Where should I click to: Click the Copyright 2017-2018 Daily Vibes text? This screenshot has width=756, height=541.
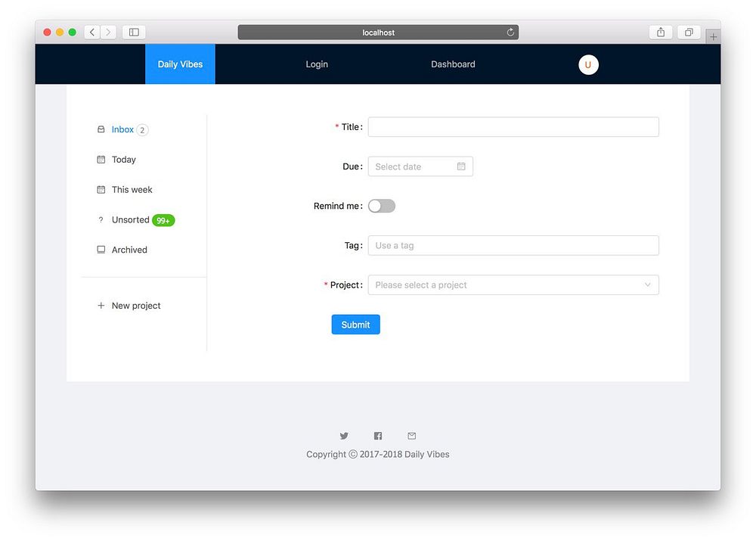coord(377,454)
